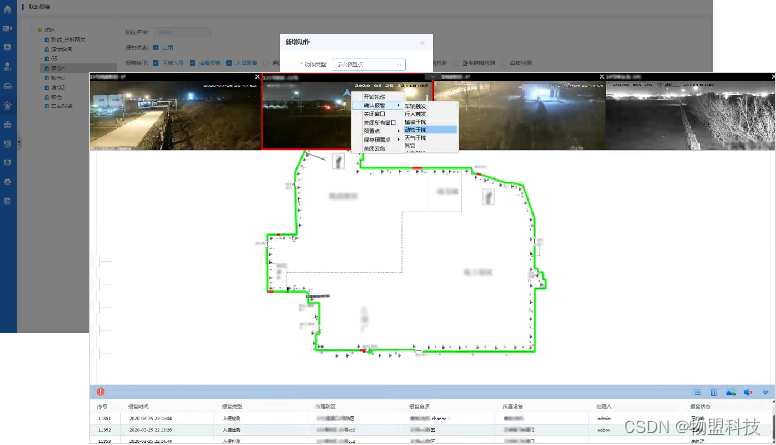Collapse the sidebar with the small arrow handle

pos(19,143)
